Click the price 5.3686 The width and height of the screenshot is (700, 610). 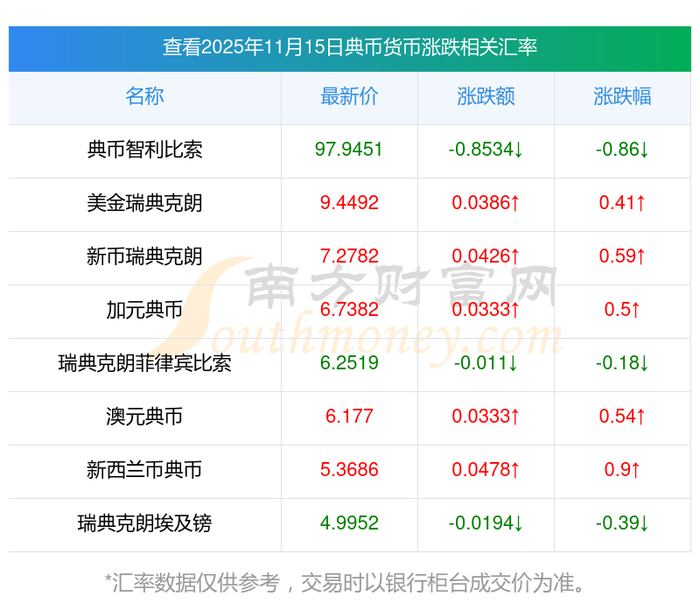[349, 470]
